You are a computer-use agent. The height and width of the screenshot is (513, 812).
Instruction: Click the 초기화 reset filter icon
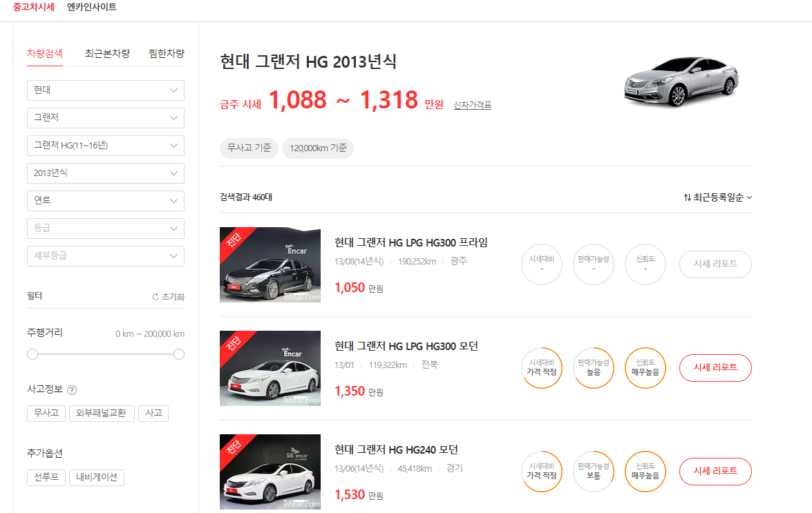pos(155,297)
